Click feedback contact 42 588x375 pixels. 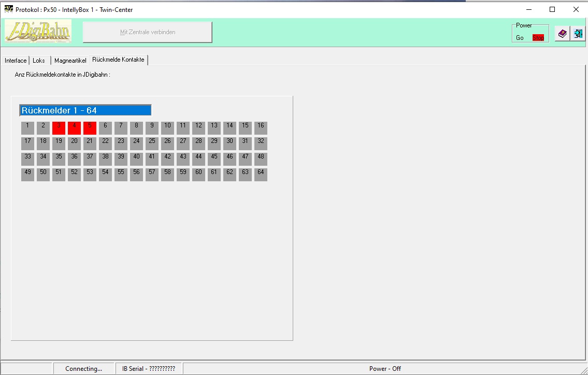tap(168, 159)
